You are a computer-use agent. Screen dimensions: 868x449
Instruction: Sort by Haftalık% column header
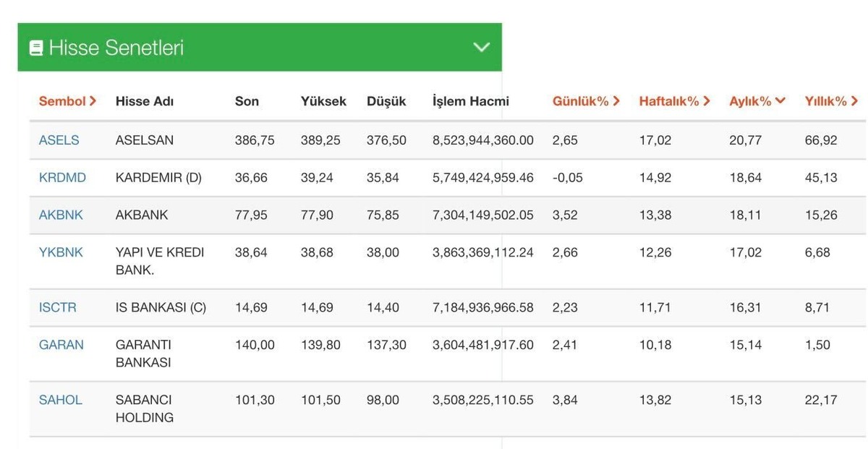tap(674, 101)
